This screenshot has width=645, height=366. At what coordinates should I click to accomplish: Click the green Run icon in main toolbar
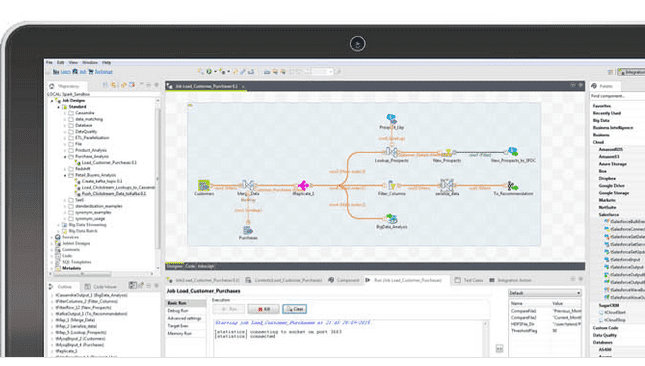(x=209, y=72)
